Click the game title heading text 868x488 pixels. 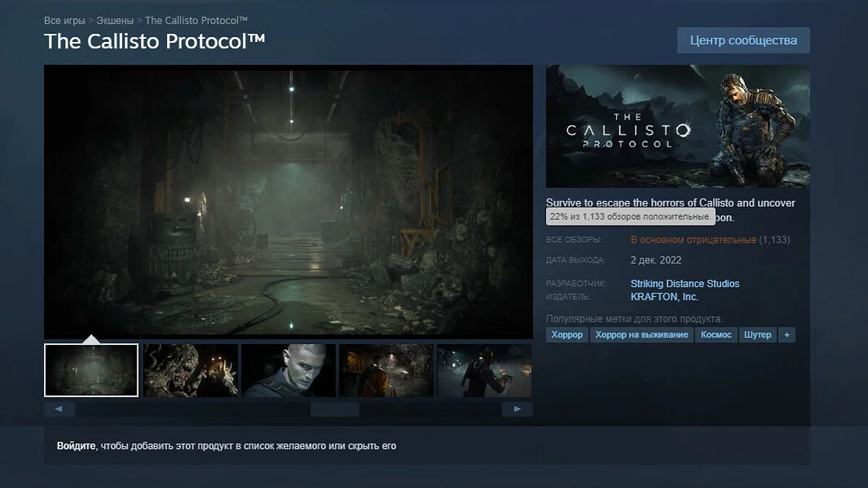tap(155, 41)
